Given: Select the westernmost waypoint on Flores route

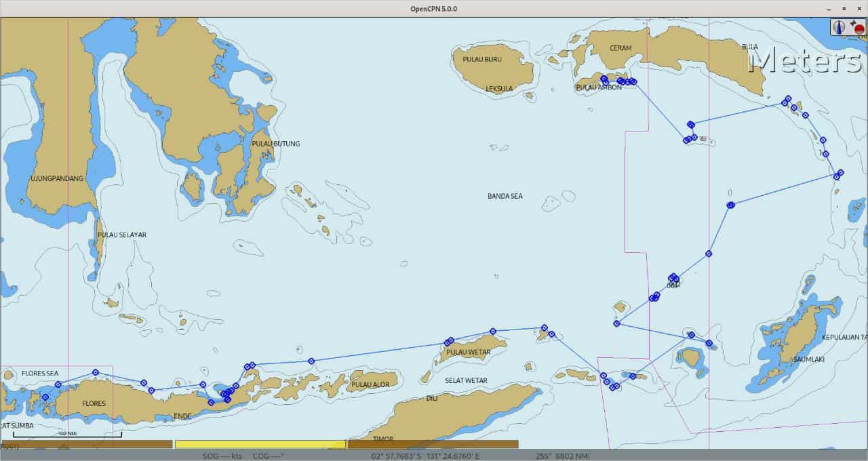Looking at the screenshot, I should (45, 397).
